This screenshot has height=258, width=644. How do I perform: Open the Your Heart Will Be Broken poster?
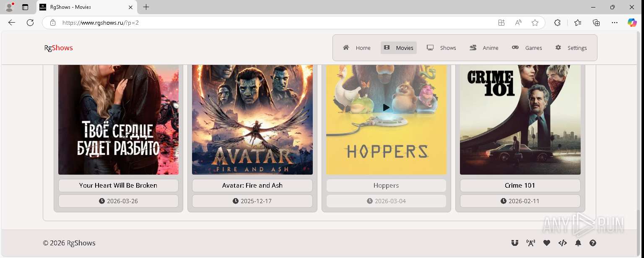pos(118,119)
